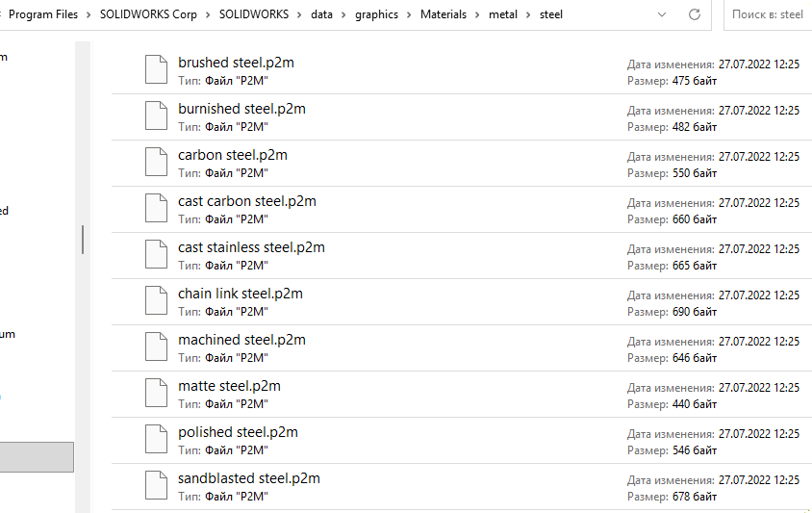The image size is (812, 513).
Task: Expand the chevron after graphics in breadcrumb
Action: pyautogui.click(x=409, y=15)
